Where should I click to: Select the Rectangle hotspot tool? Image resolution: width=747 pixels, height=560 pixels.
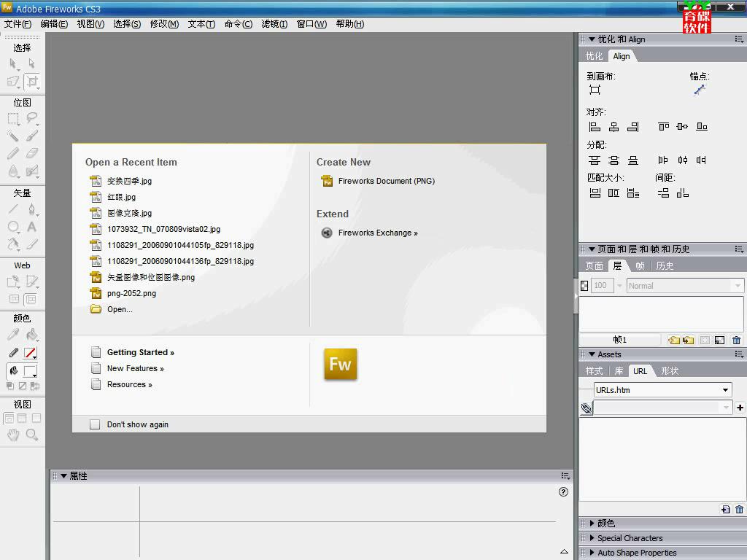pos(13,281)
